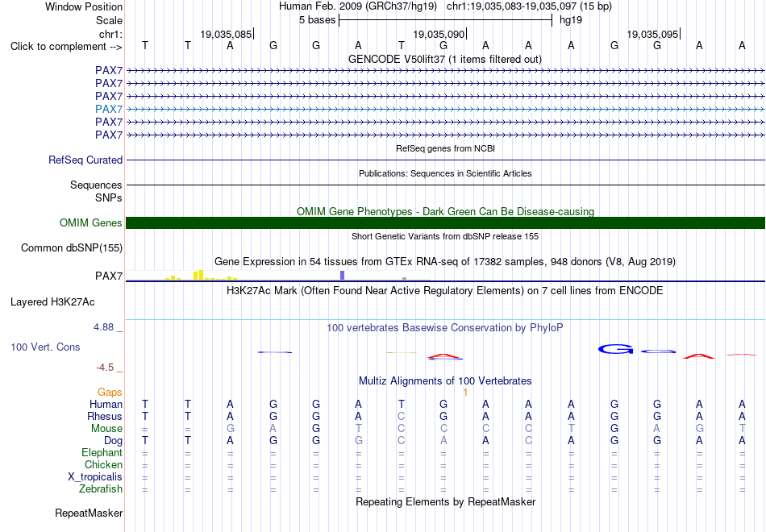Click the Rhesus species row label

105,416
